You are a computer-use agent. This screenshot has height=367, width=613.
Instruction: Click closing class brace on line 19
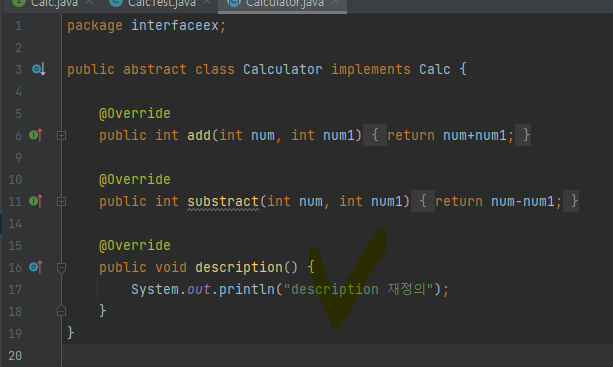(x=71, y=333)
